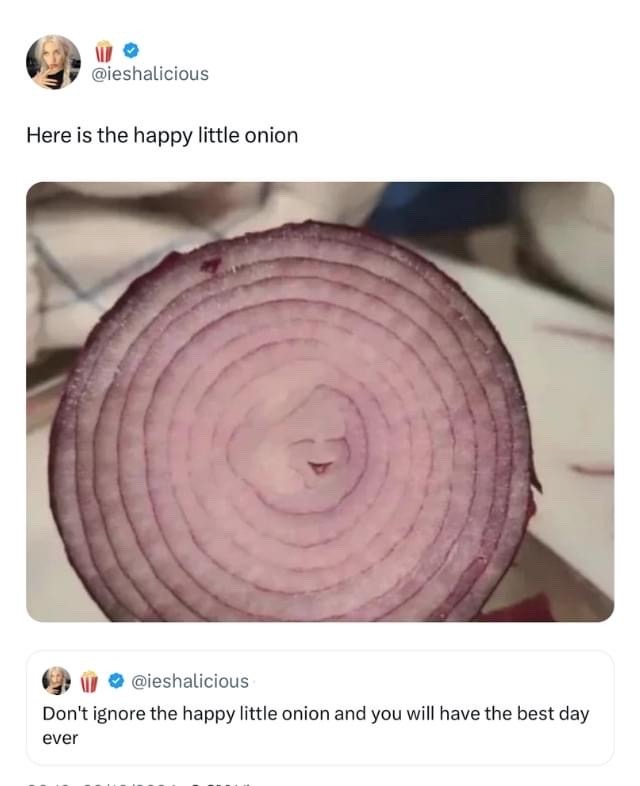Click the cut-off timestamp at the bottom
Image resolution: width=640 pixels, height=786 pixels.
click(x=140, y=782)
